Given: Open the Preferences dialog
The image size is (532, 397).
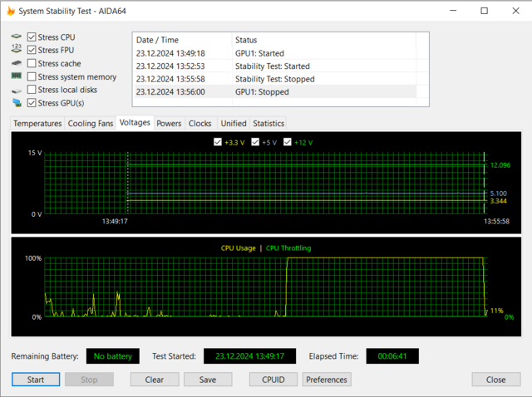Looking at the screenshot, I should [327, 380].
